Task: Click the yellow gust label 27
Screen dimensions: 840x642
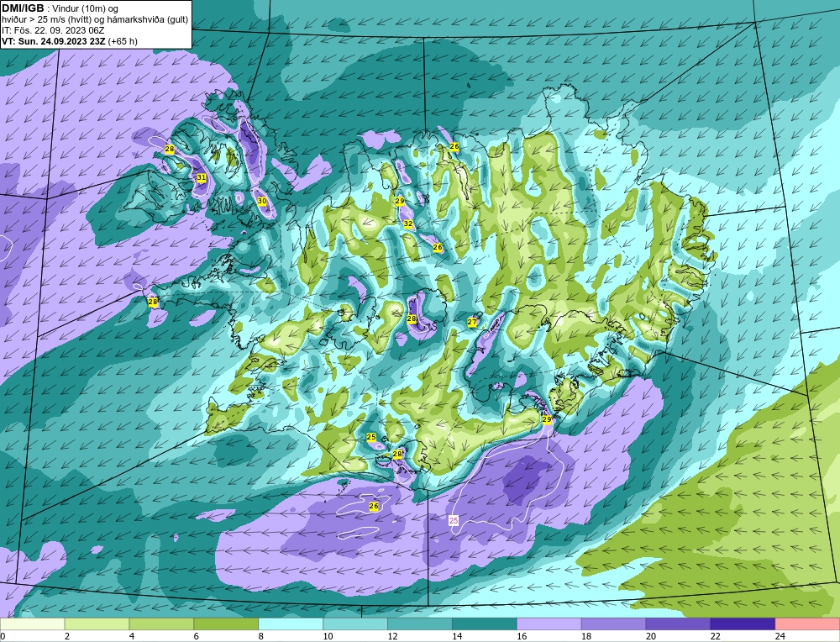Action: coord(472,322)
